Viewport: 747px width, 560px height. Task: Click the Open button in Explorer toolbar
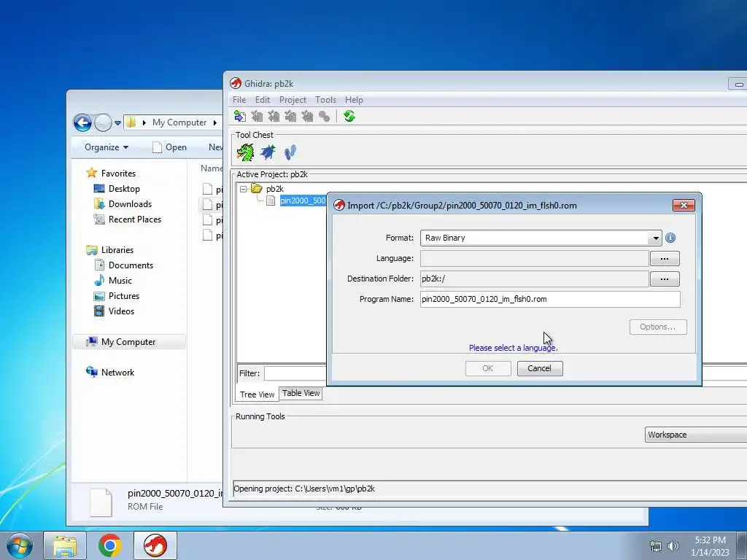coord(169,147)
